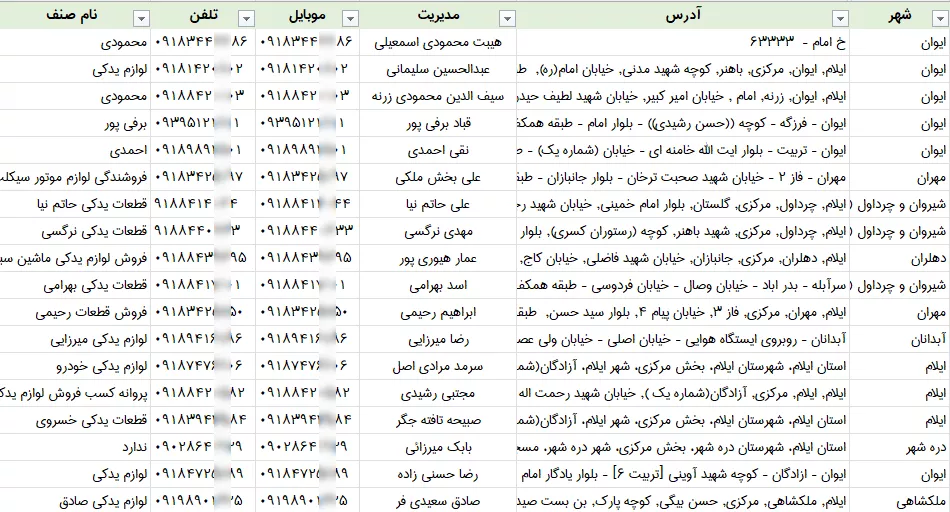Select guild cell برفی پور

click(75, 123)
